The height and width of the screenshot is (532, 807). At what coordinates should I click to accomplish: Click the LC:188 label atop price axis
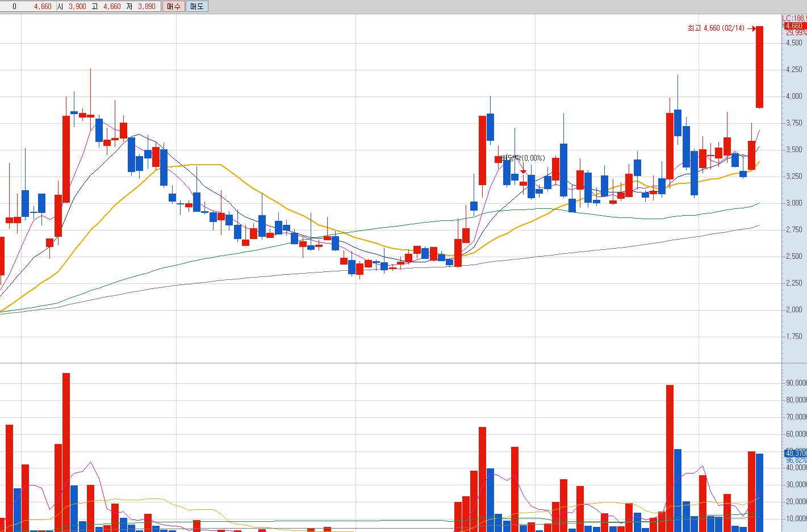click(795, 19)
